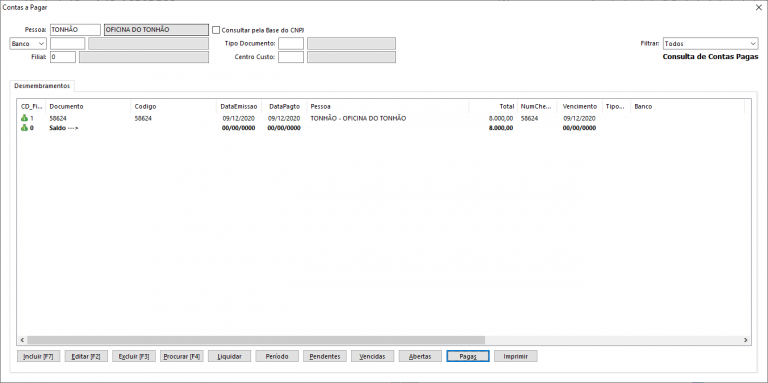The image size is (768, 383).
Task: Click the OFICINA DO TONHÃO name field
Action: pyautogui.click(x=156, y=30)
